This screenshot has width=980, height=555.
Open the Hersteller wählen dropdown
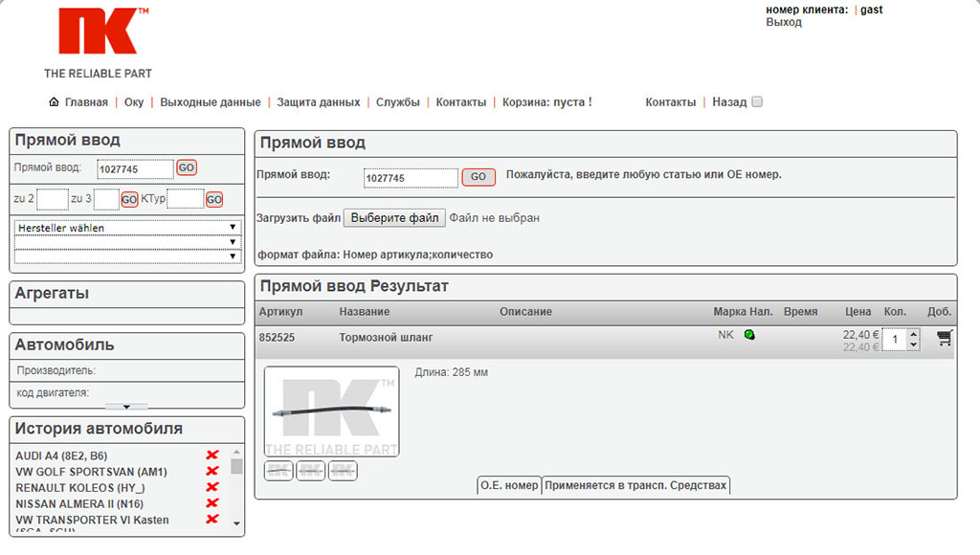[126, 228]
